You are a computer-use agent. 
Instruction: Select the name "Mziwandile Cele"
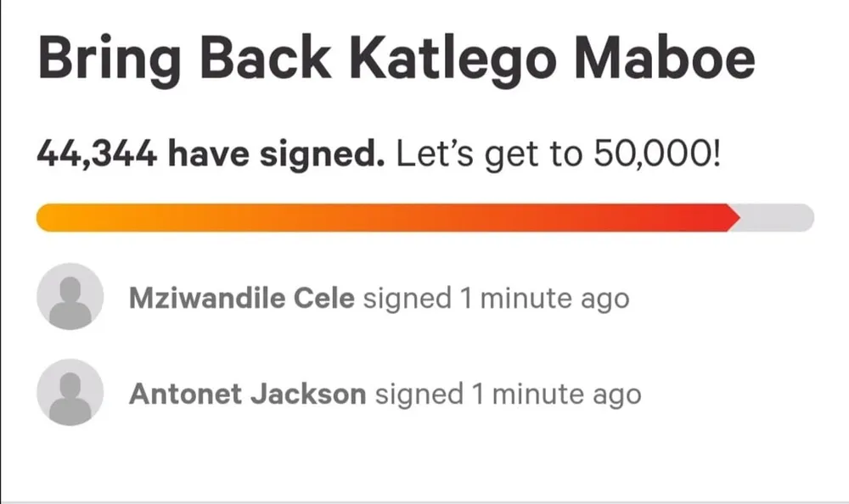(x=241, y=298)
